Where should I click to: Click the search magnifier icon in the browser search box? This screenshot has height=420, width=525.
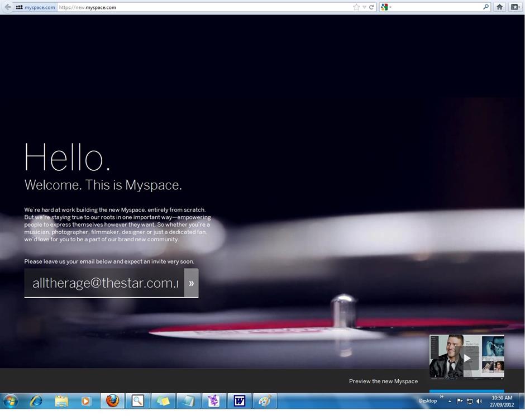(485, 7)
